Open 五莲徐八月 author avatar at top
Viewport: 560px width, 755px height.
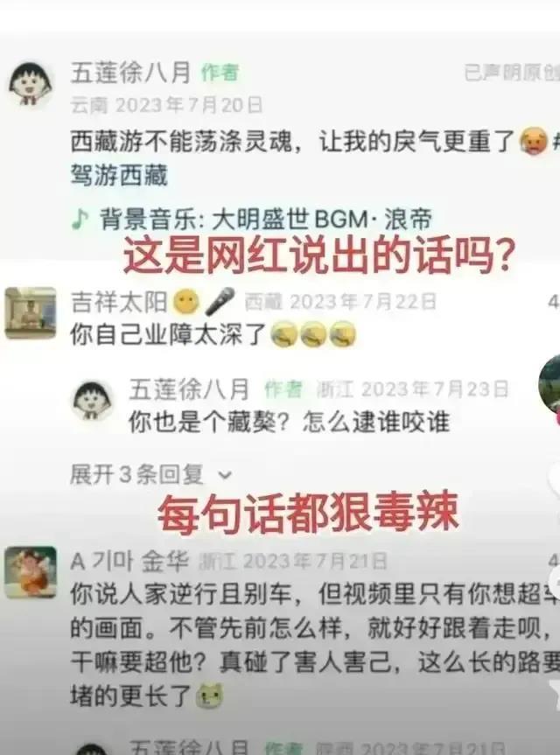(x=31, y=83)
